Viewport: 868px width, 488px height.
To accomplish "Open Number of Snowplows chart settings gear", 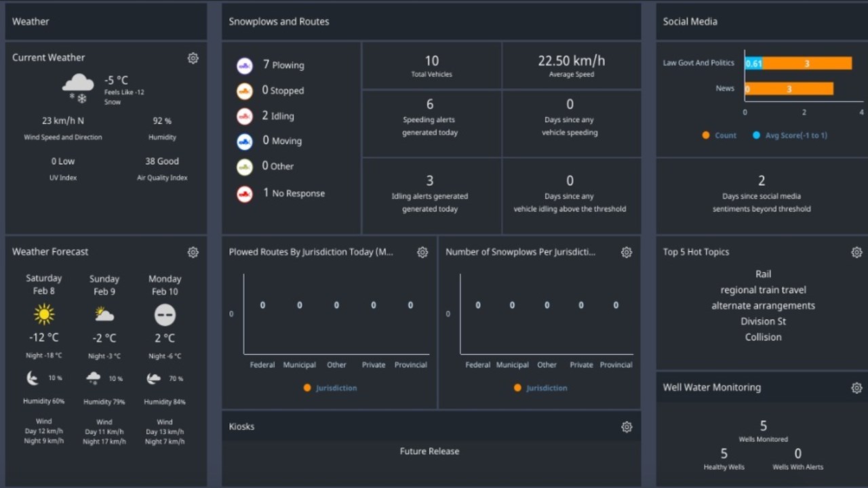I will click(x=627, y=252).
